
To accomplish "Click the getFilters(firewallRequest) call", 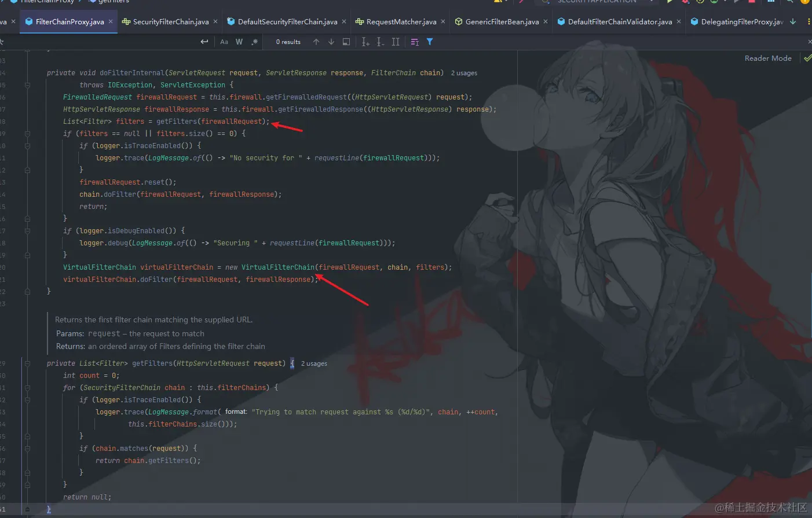I will click(211, 122).
